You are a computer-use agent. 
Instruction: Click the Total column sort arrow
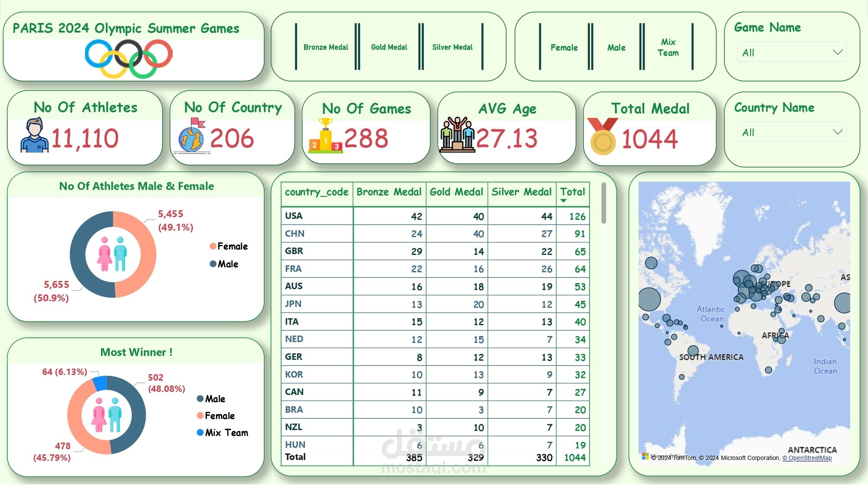tap(563, 201)
